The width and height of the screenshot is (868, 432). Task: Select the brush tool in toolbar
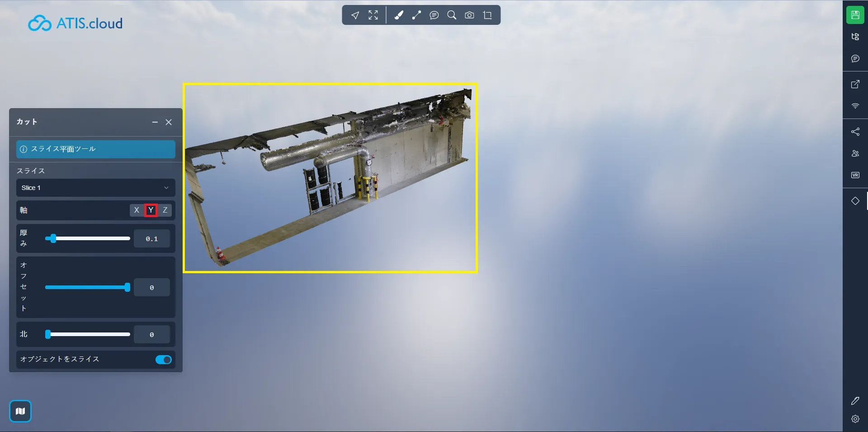pos(399,15)
